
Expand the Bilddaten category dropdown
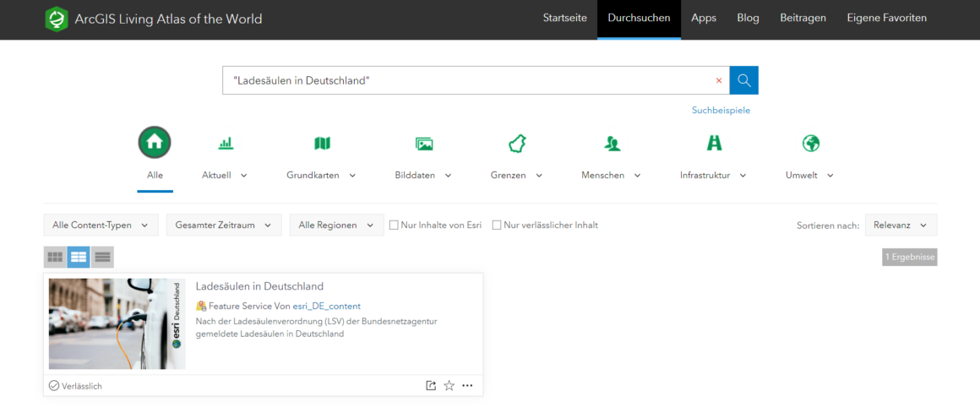coord(448,176)
